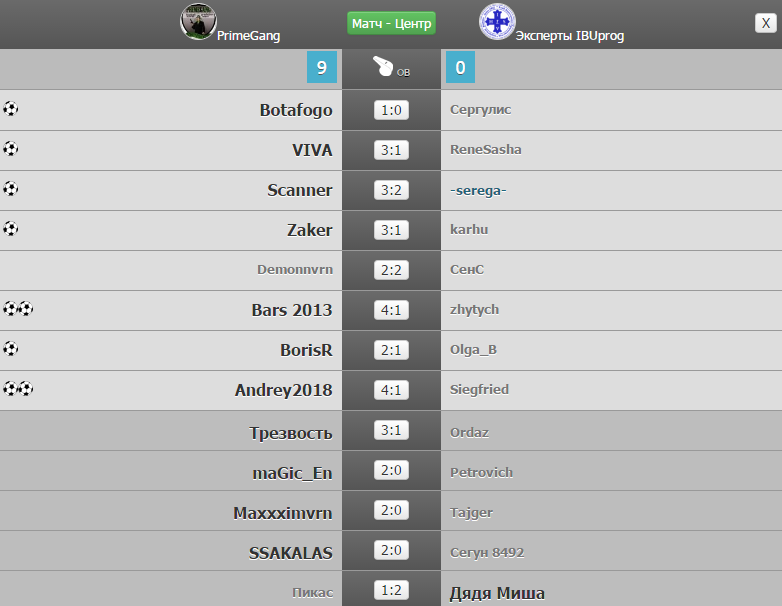Open PrimeGang team name link

pos(248,36)
